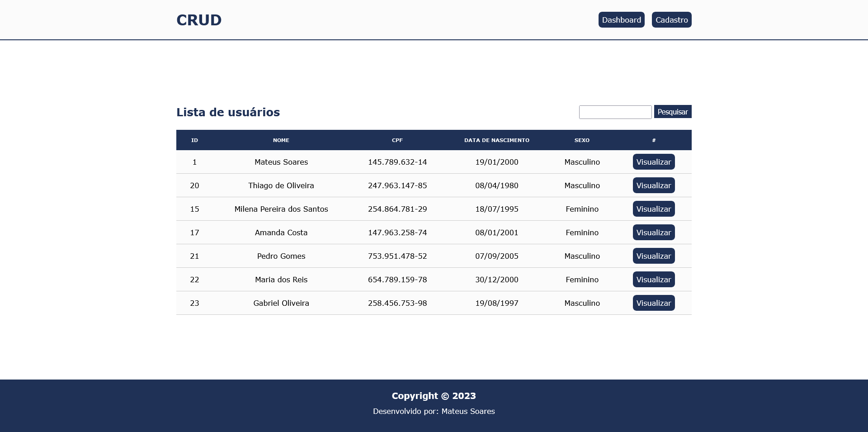Open the Dashboard page
This screenshot has height=432, width=868.
(x=621, y=20)
